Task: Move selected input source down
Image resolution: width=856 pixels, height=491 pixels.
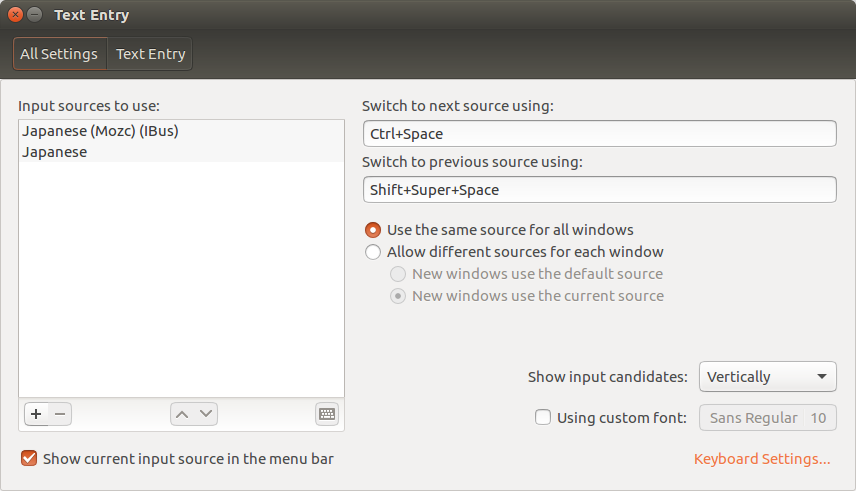Action: [206, 414]
